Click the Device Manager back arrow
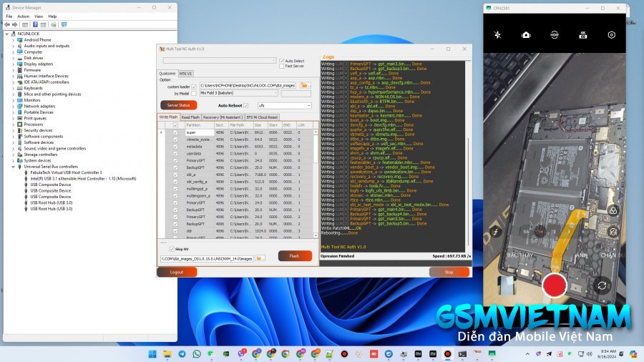Screen dimensions: 644x362 coord(7,24)
